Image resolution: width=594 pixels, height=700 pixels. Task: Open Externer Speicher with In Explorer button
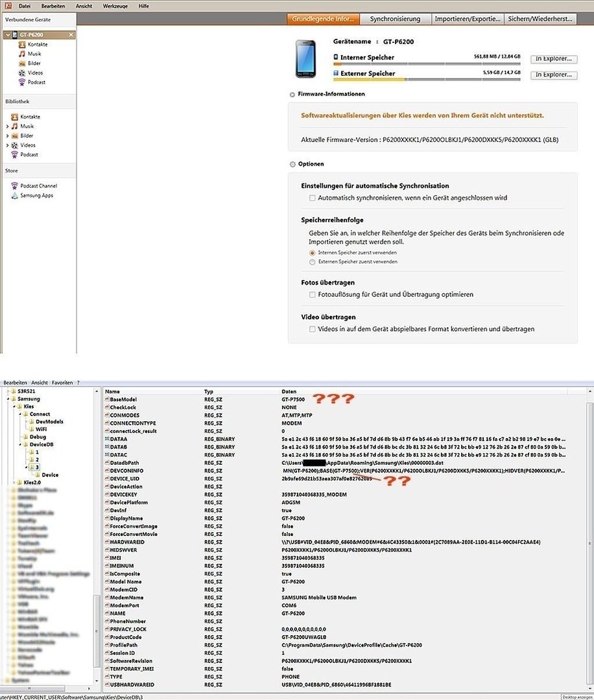554,75
